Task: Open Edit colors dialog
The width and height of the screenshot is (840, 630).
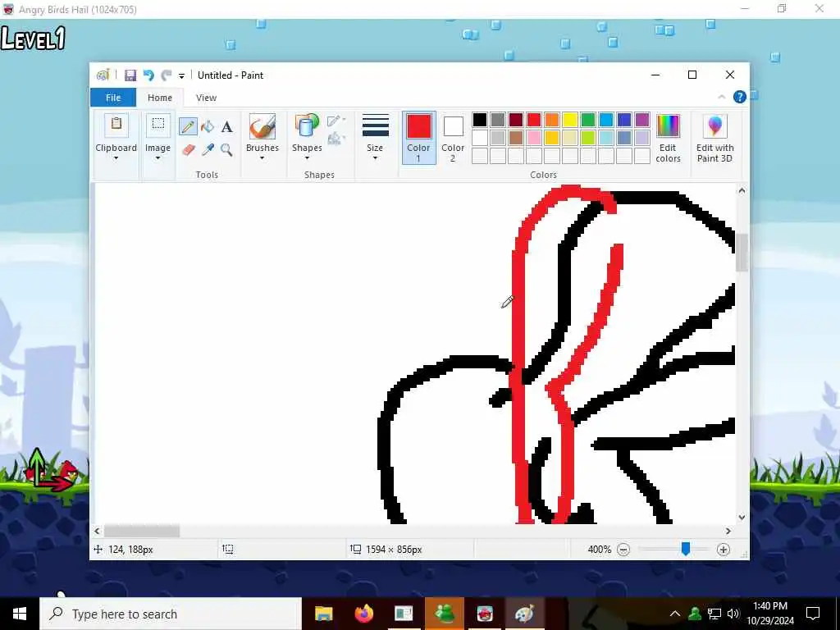Action: [668, 138]
